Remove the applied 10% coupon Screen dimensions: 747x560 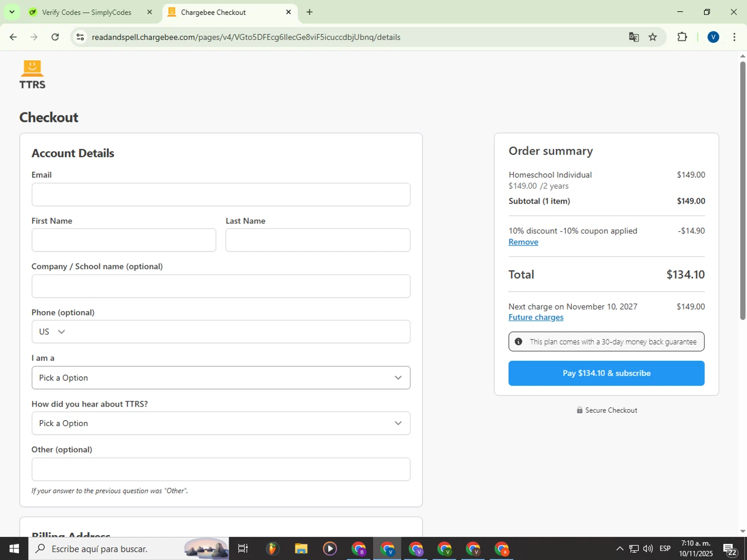coord(523,242)
